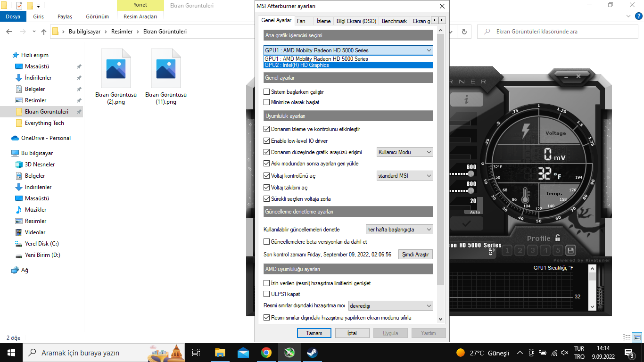
Task: Select the 'Ekran Görüntüsü (2).png' thumbnail
Action: 116,76
